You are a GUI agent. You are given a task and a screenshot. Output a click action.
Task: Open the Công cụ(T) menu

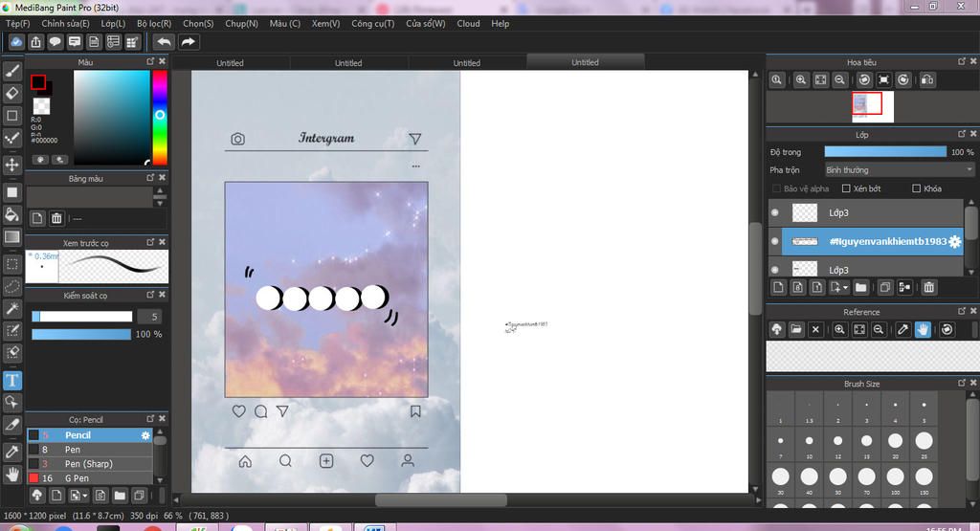(x=372, y=23)
